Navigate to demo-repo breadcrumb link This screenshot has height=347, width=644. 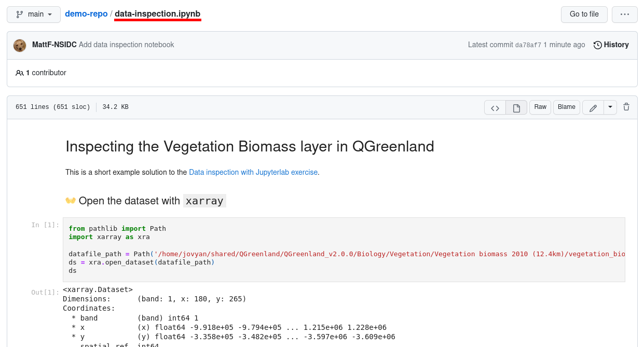pyautogui.click(x=86, y=14)
